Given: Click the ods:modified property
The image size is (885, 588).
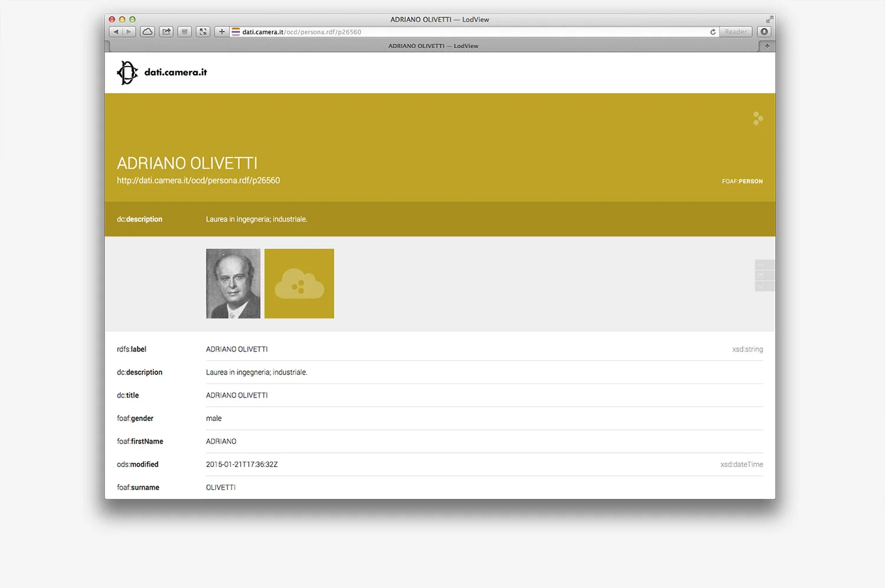Looking at the screenshot, I should click(137, 464).
